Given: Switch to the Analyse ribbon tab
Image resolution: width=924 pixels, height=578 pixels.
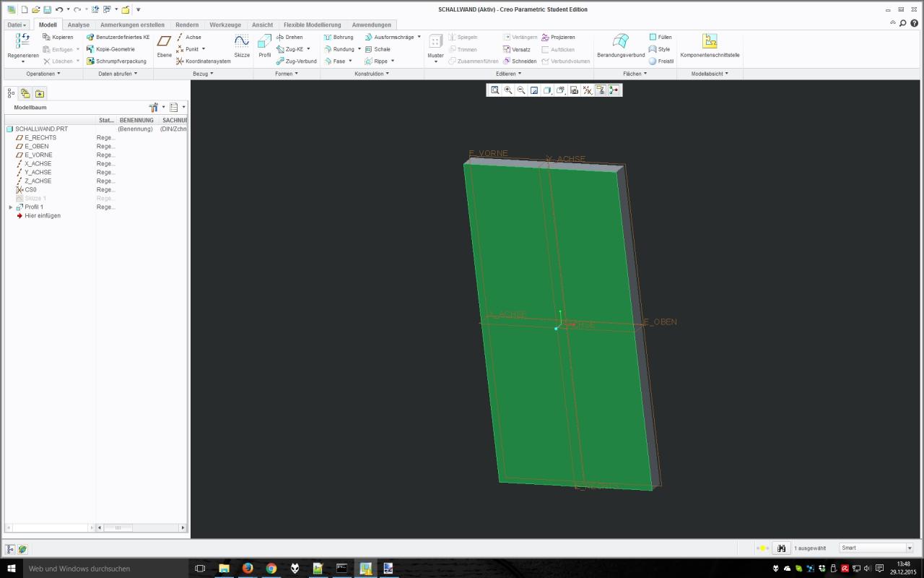Looking at the screenshot, I should tap(78, 25).
